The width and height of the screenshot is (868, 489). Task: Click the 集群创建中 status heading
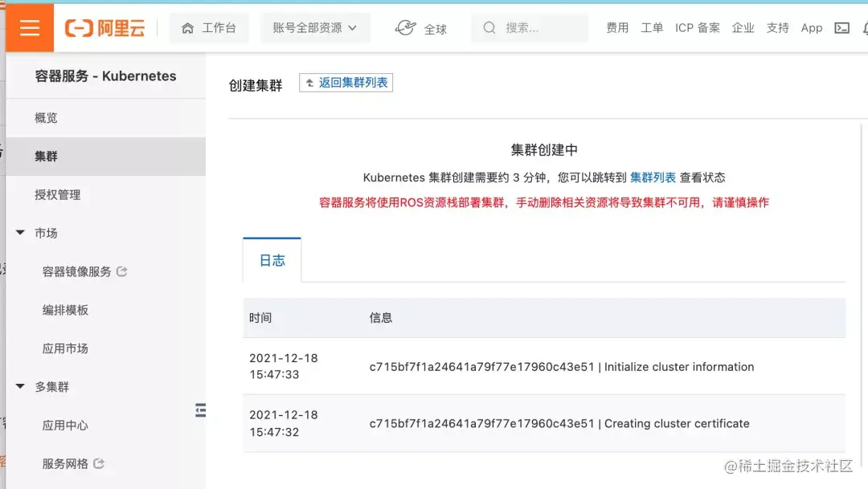544,150
